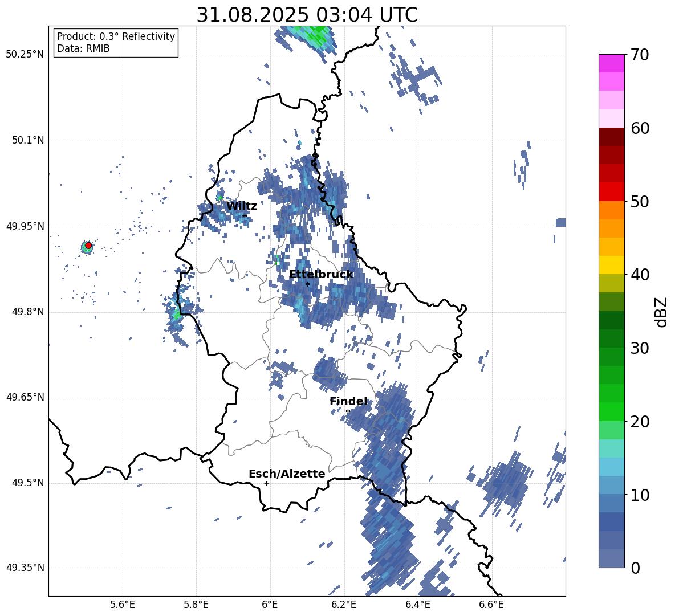Click the title "31.08.2025 03:04 UTC"
This screenshot has width=675, height=616.
click(x=307, y=15)
